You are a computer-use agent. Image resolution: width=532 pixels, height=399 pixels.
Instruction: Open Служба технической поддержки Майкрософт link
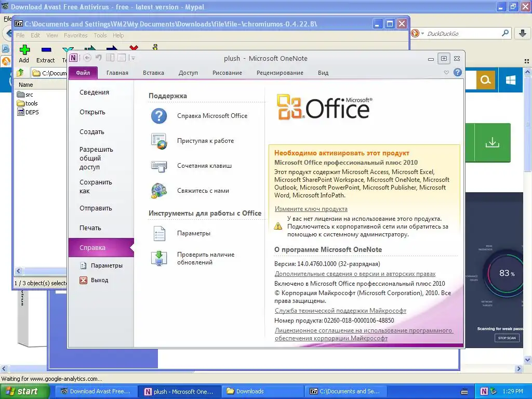click(x=340, y=311)
